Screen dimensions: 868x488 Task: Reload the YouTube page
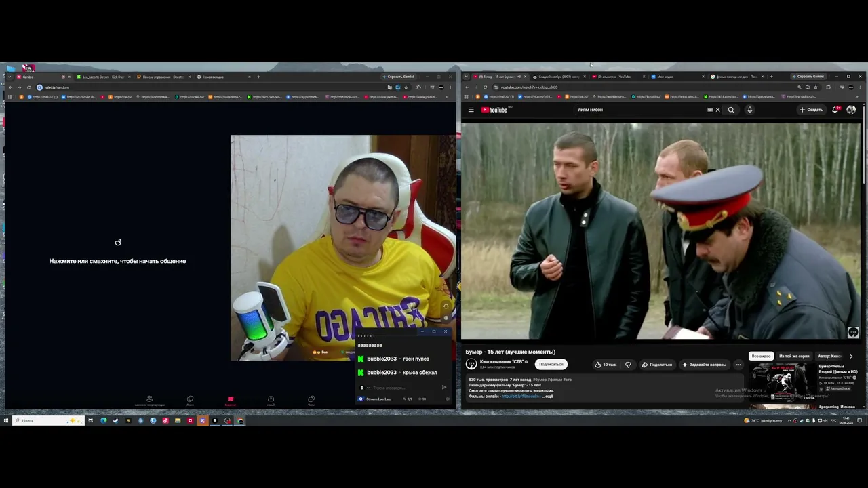[485, 87]
